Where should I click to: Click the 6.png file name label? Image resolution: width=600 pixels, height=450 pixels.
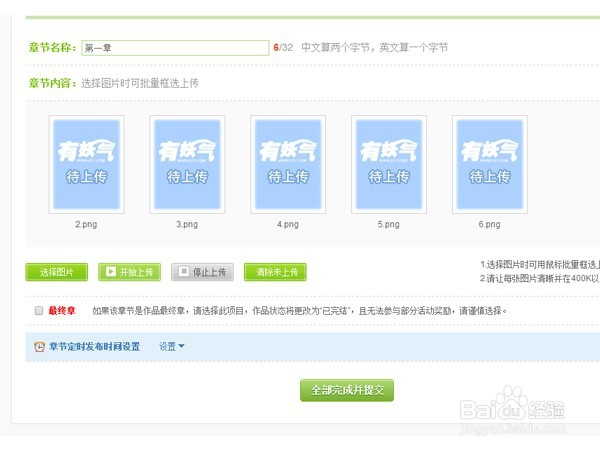489,224
